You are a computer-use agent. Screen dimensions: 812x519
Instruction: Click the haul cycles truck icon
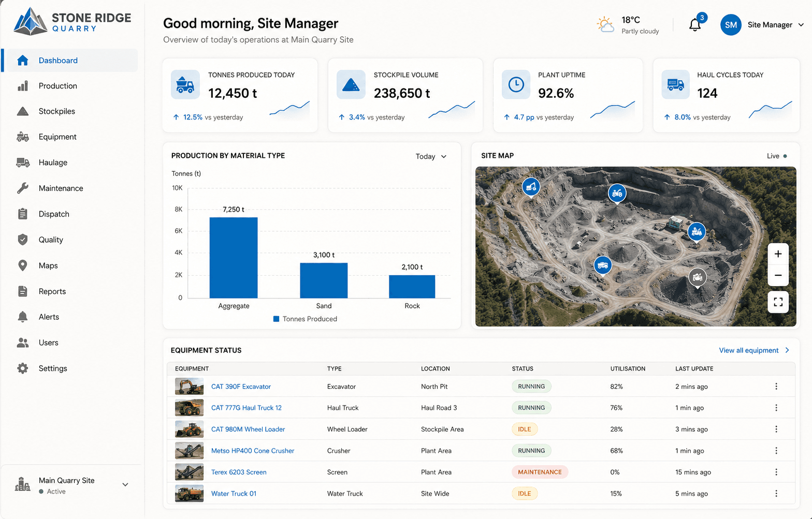coord(675,84)
